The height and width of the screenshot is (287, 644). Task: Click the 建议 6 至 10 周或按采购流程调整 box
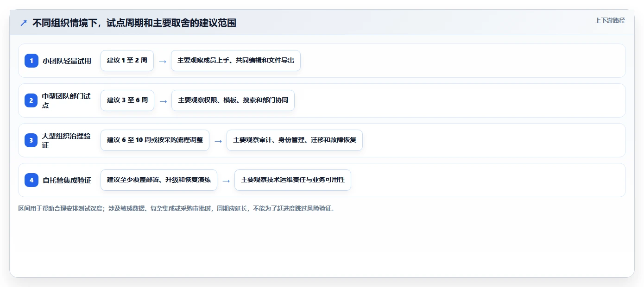point(155,140)
